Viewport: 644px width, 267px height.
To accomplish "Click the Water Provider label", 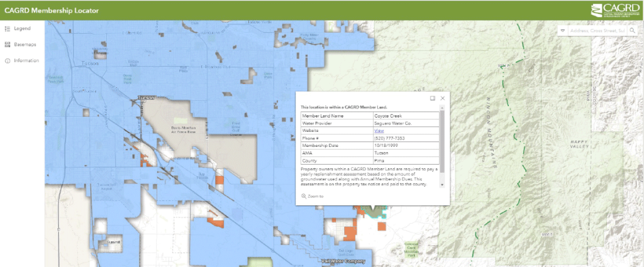I will coord(317,123).
